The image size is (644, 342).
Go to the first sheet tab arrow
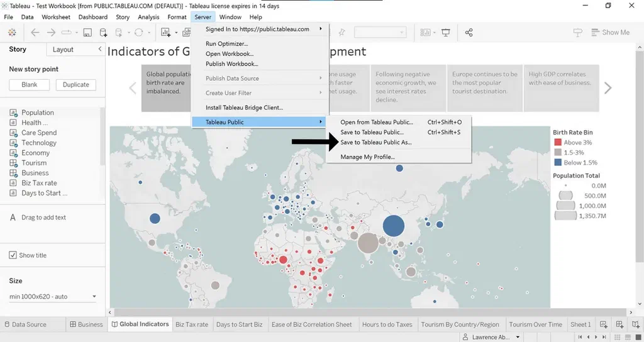(x=580, y=337)
